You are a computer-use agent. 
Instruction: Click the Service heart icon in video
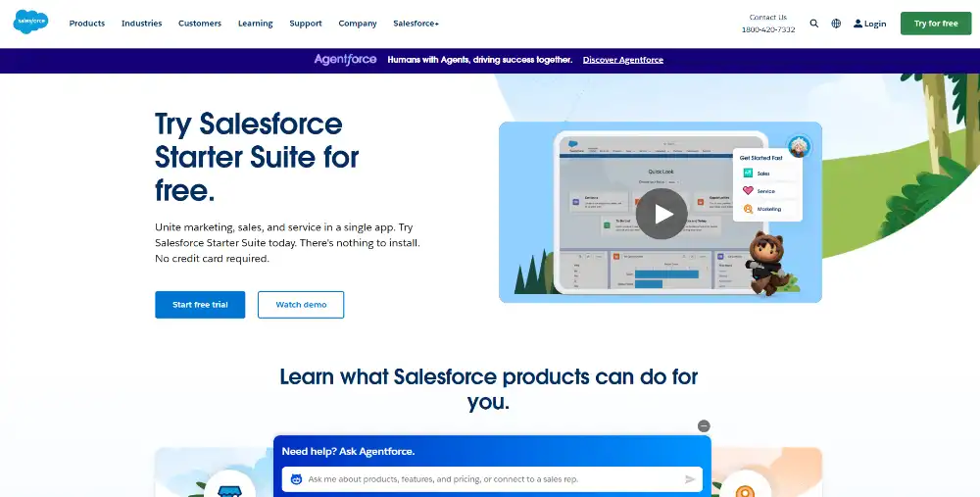748,191
